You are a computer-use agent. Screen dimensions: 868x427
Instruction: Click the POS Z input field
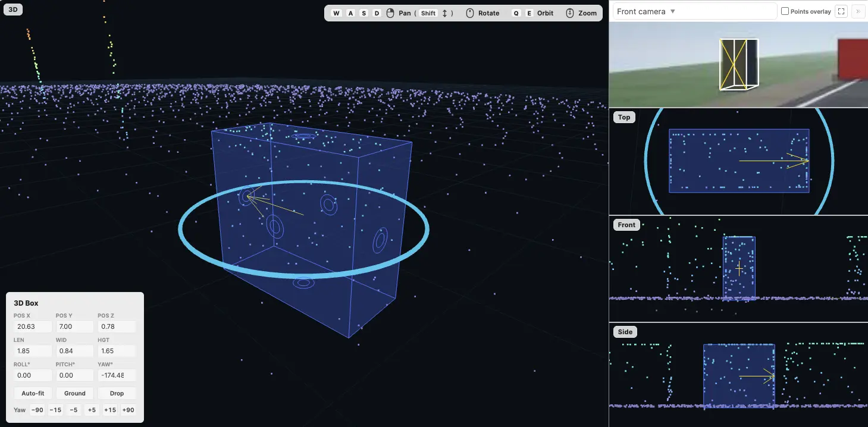click(x=117, y=326)
